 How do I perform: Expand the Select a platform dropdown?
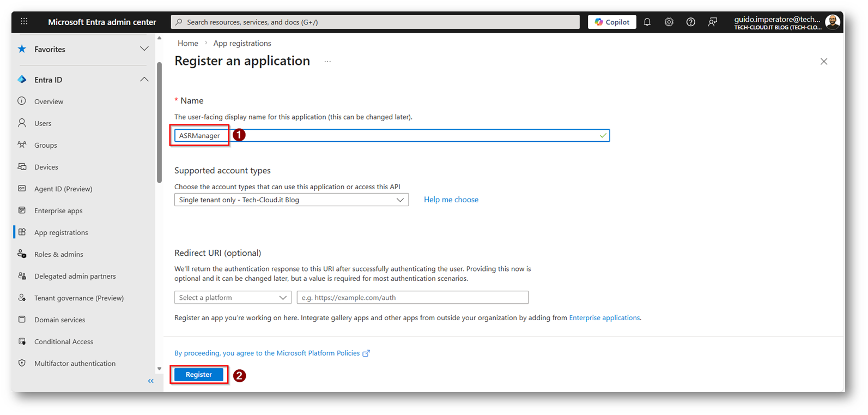click(233, 298)
